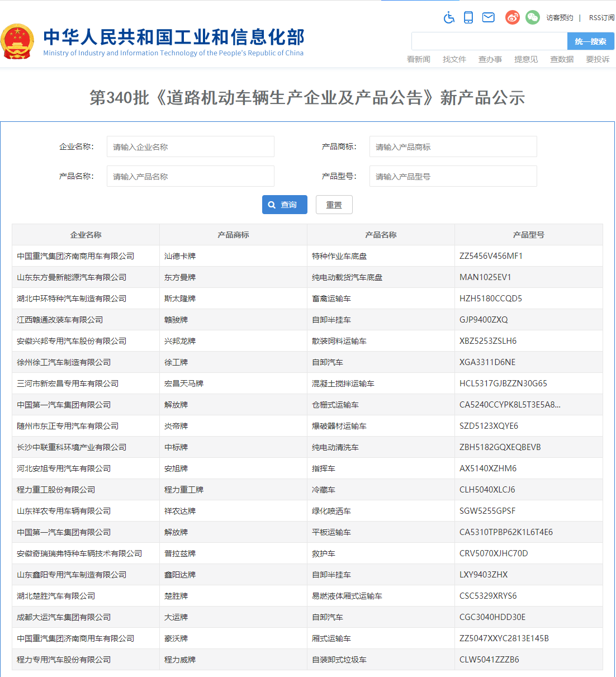The width and height of the screenshot is (616, 677).
Task: Focus the 产品商标 input field
Action: point(453,147)
